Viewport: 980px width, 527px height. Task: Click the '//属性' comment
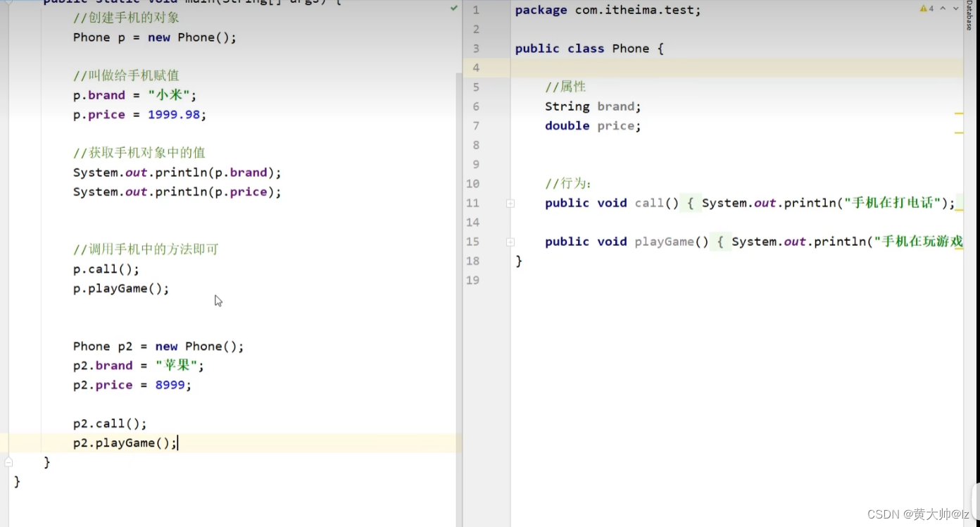pyautogui.click(x=565, y=87)
